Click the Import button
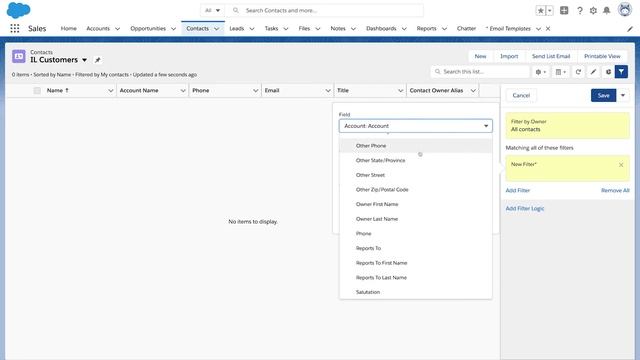The image size is (640, 360). pyautogui.click(x=509, y=56)
